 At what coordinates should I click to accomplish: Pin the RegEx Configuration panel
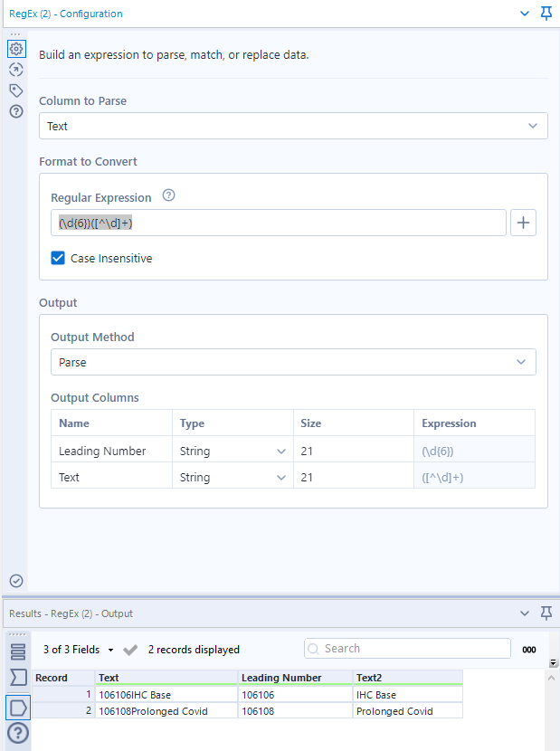(x=546, y=14)
